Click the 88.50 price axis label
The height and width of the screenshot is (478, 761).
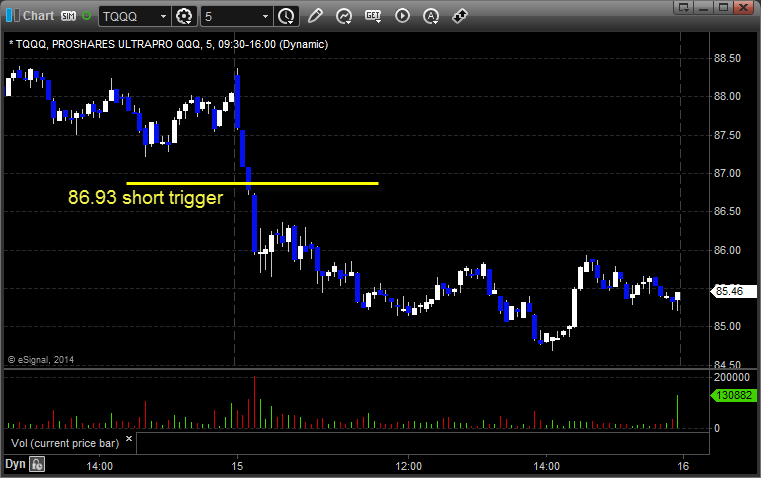727,58
